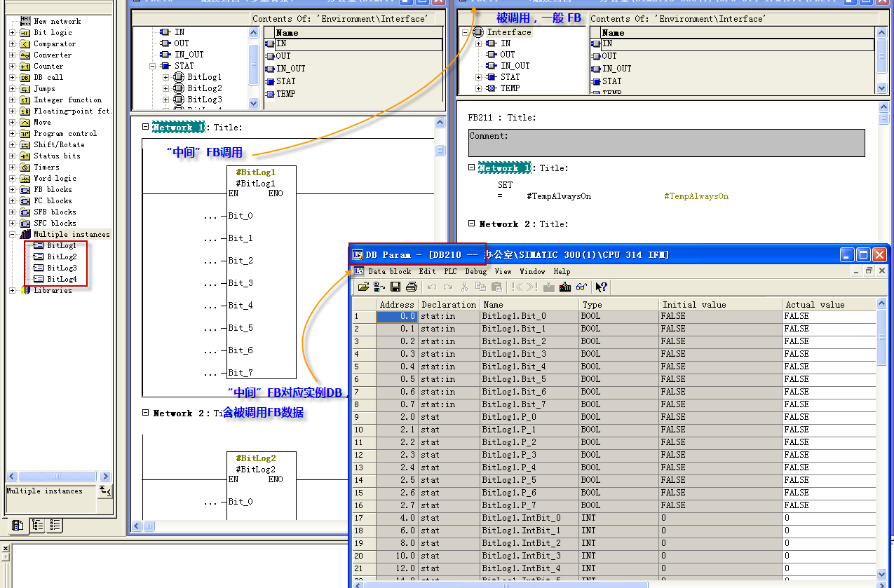Image resolution: width=894 pixels, height=588 pixels.
Task: Click the Print icon in DB toolbar
Action: (412, 287)
